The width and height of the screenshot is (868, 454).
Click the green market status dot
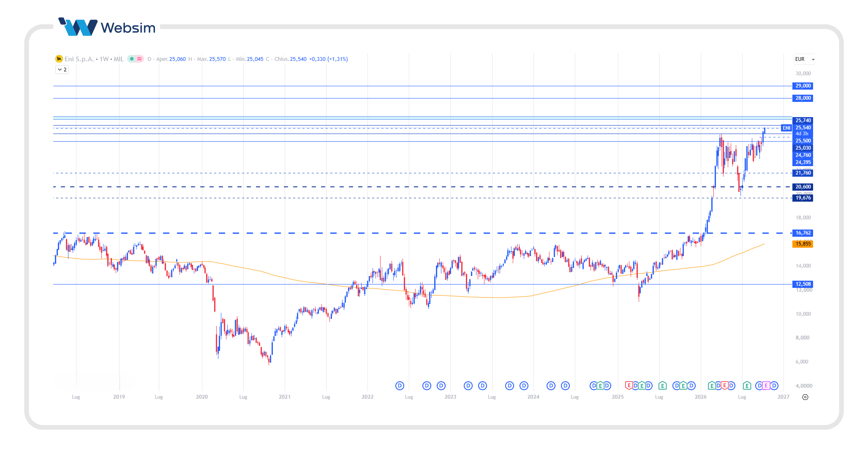[x=132, y=59]
